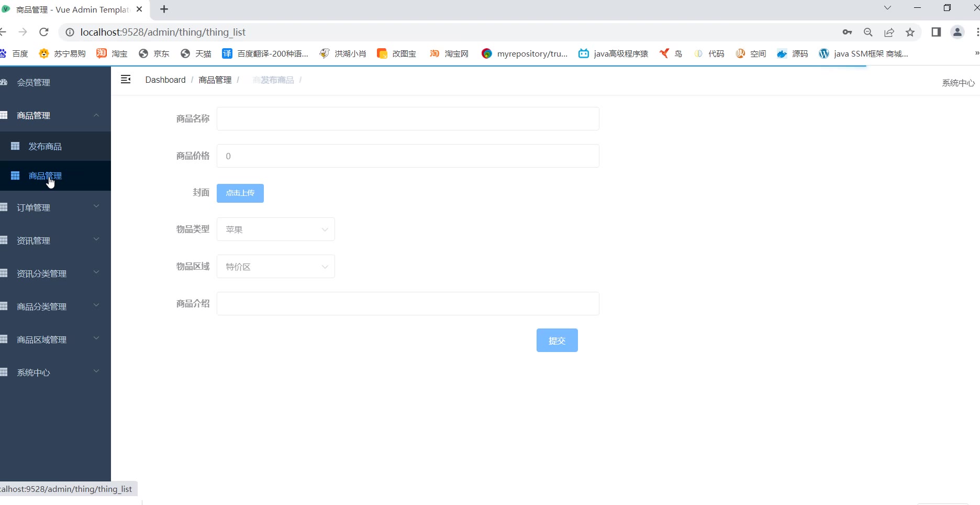
Task: Focus the 商品价格 input field
Action: pyautogui.click(x=408, y=156)
